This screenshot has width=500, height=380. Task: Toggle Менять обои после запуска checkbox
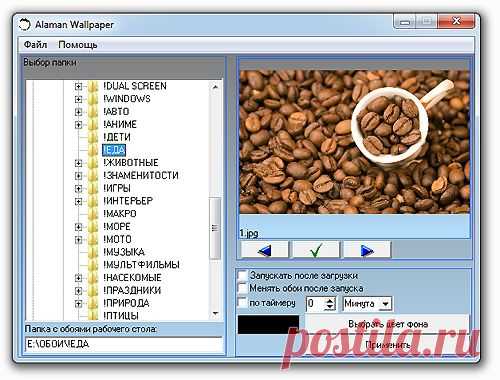coord(242,288)
